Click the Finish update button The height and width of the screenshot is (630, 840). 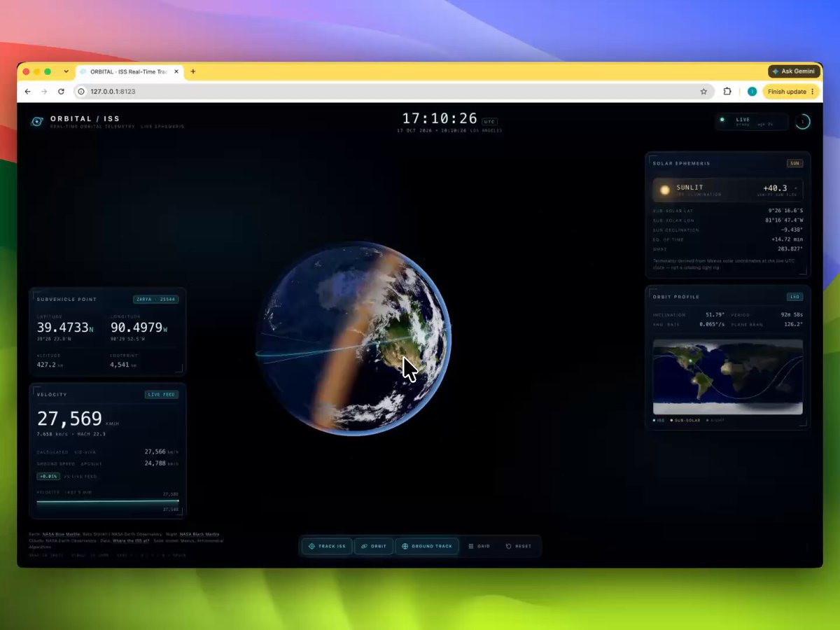pyautogui.click(x=790, y=92)
